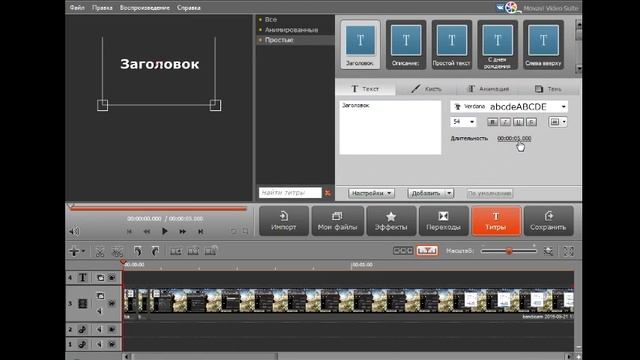
Task: Click into the Найти титры search field
Action: pos(290,193)
